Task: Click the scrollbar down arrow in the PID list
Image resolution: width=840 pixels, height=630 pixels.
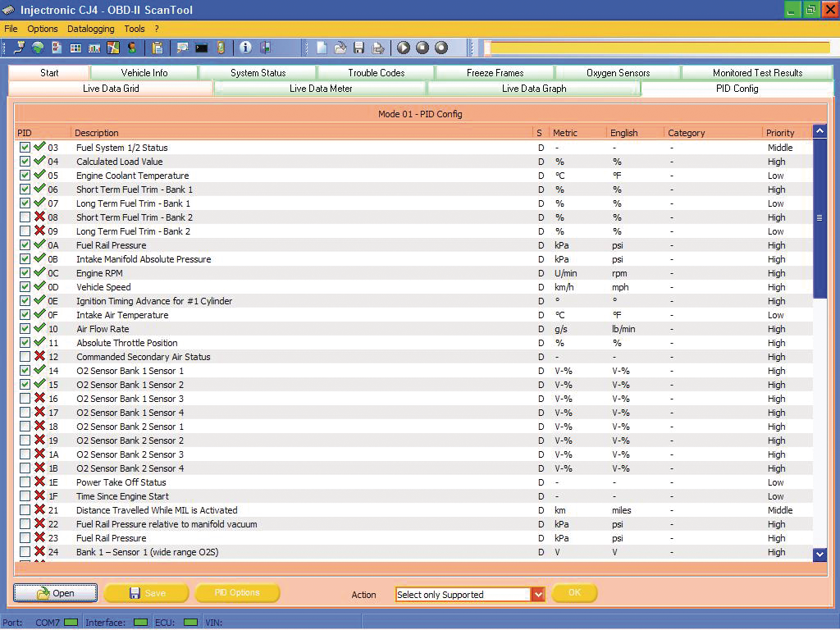Action: click(x=819, y=554)
